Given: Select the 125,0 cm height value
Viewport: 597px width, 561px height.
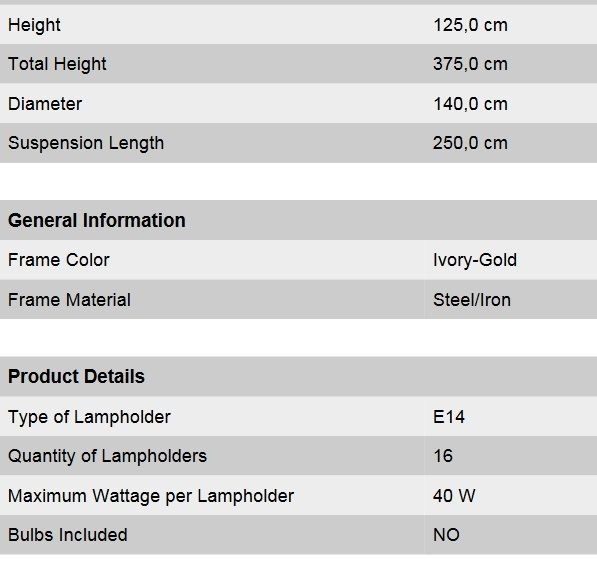Looking at the screenshot, I should tap(470, 25).
